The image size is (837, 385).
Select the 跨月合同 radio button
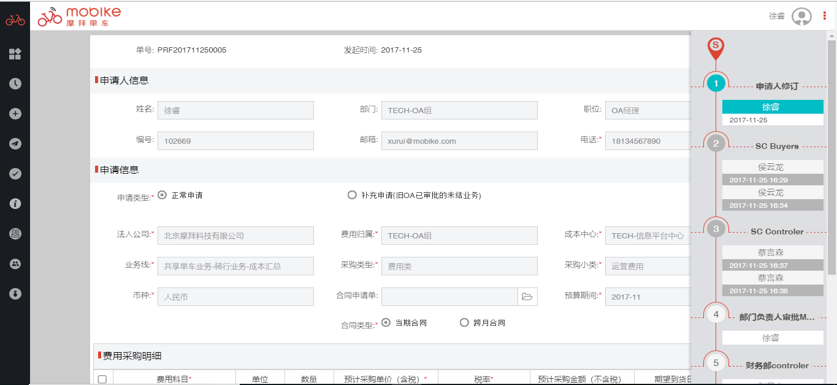[464, 323]
